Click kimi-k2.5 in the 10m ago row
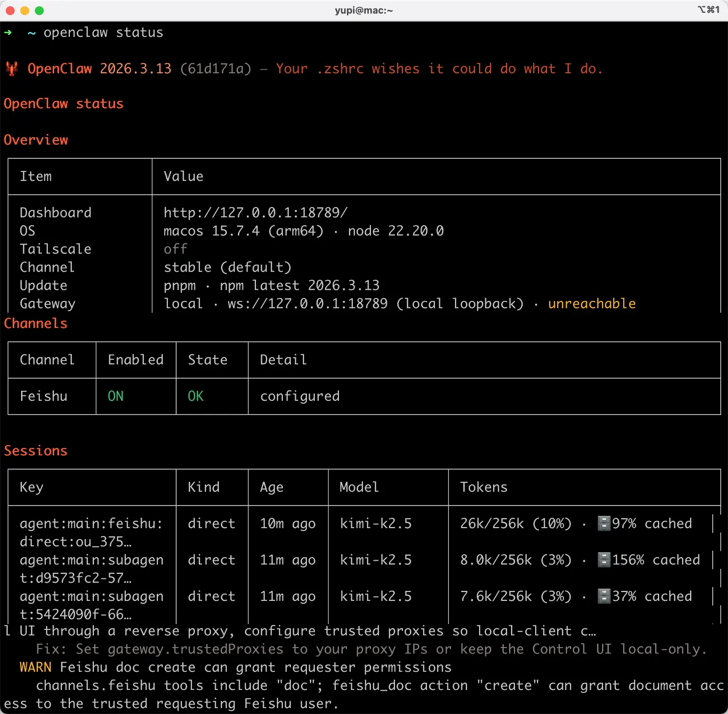Screen dimensions: 728x714 376,523
